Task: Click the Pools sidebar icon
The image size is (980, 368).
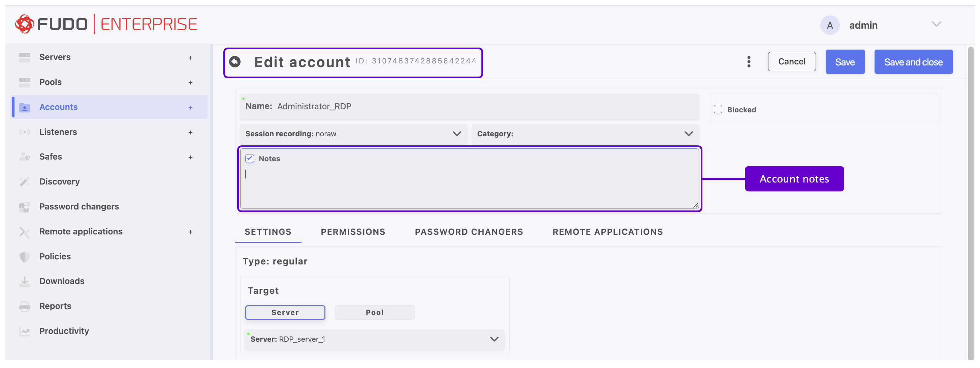Action: (x=25, y=82)
